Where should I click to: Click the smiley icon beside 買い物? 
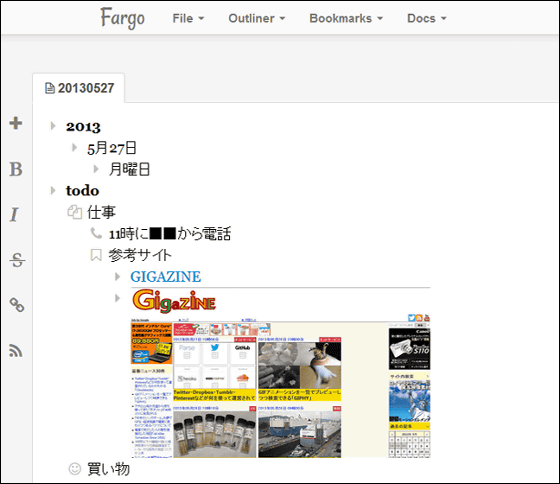pyautogui.click(x=75, y=469)
